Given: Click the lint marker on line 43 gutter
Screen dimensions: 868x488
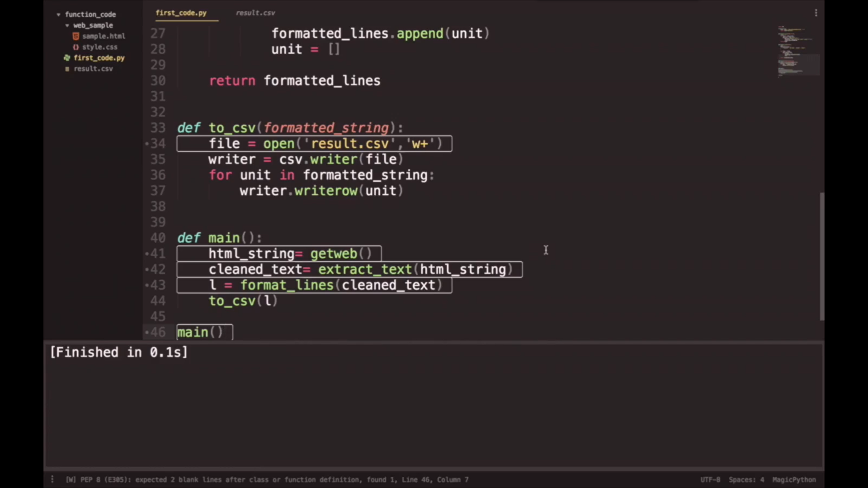Looking at the screenshot, I should 147,285.
